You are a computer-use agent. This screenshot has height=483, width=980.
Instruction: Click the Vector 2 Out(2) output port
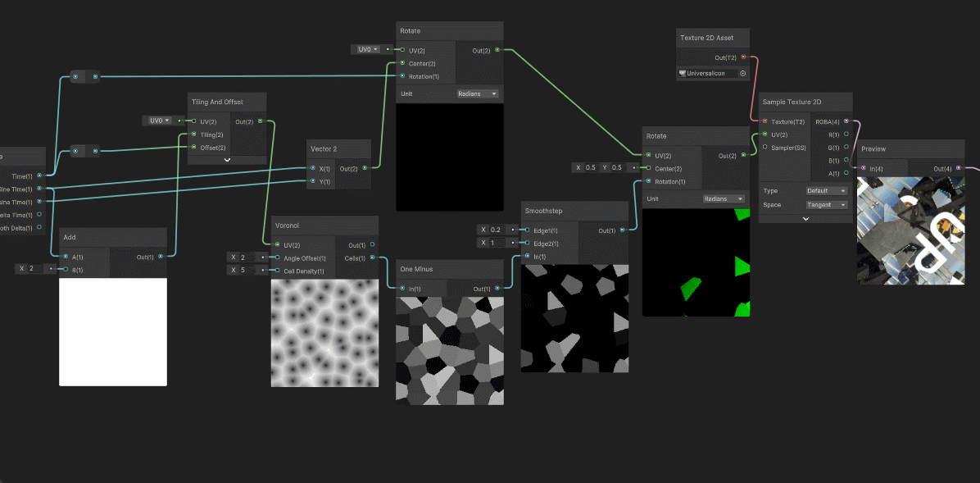click(365, 169)
